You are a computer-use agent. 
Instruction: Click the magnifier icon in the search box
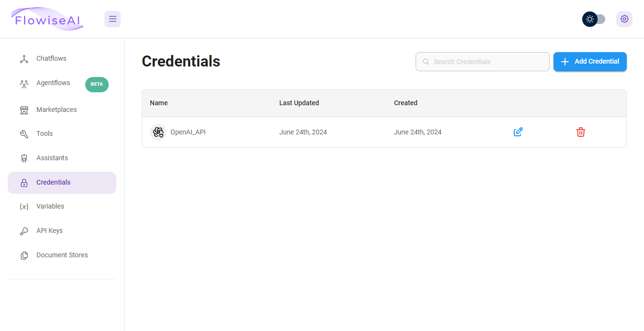coord(426,62)
